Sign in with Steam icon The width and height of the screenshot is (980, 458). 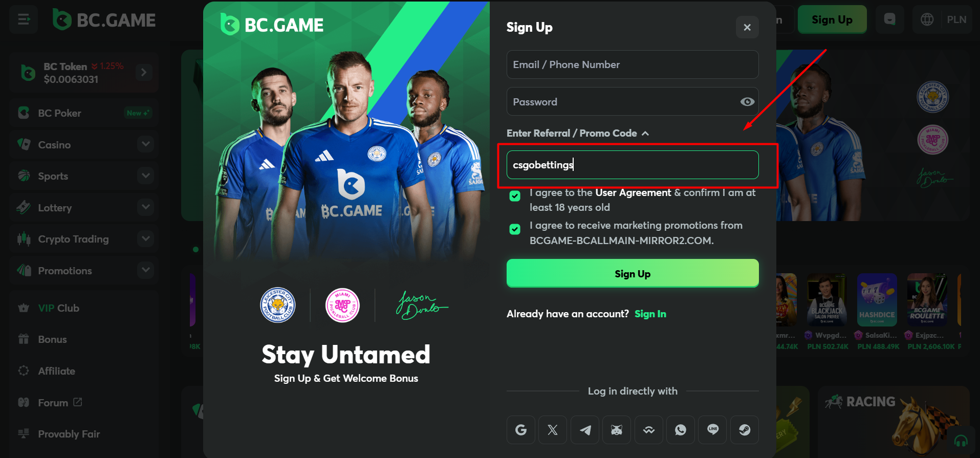point(745,430)
